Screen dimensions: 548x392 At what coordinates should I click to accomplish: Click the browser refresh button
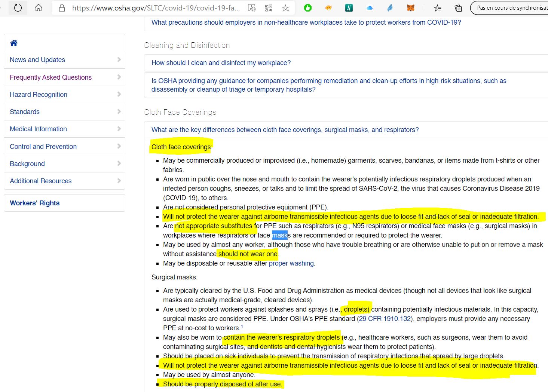pos(18,8)
